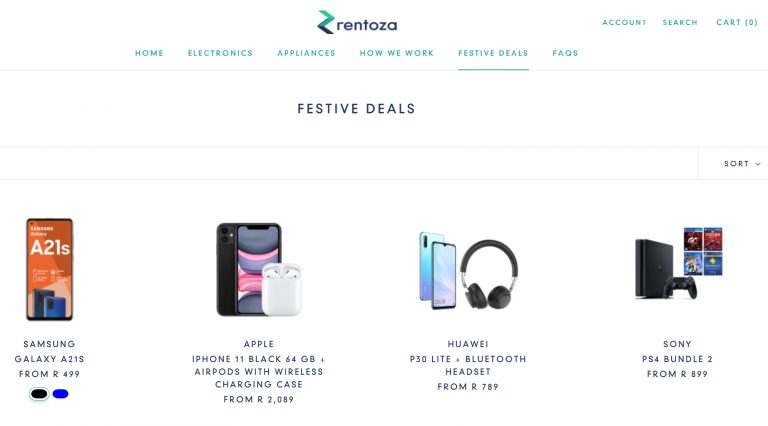Click the Search link in header
The width and height of the screenshot is (768, 426).
click(x=680, y=23)
